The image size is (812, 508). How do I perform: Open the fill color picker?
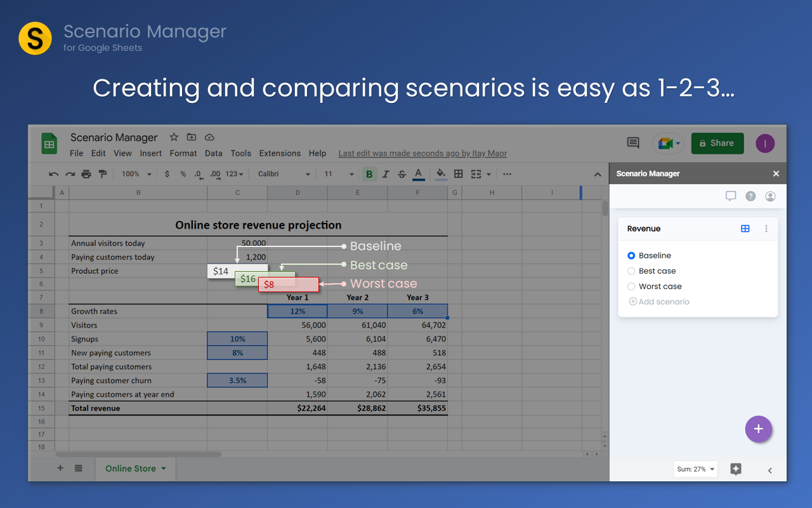point(440,174)
